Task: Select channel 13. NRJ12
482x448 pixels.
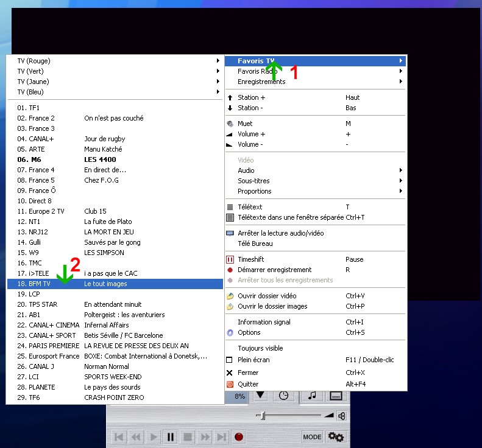Action: coord(115,232)
